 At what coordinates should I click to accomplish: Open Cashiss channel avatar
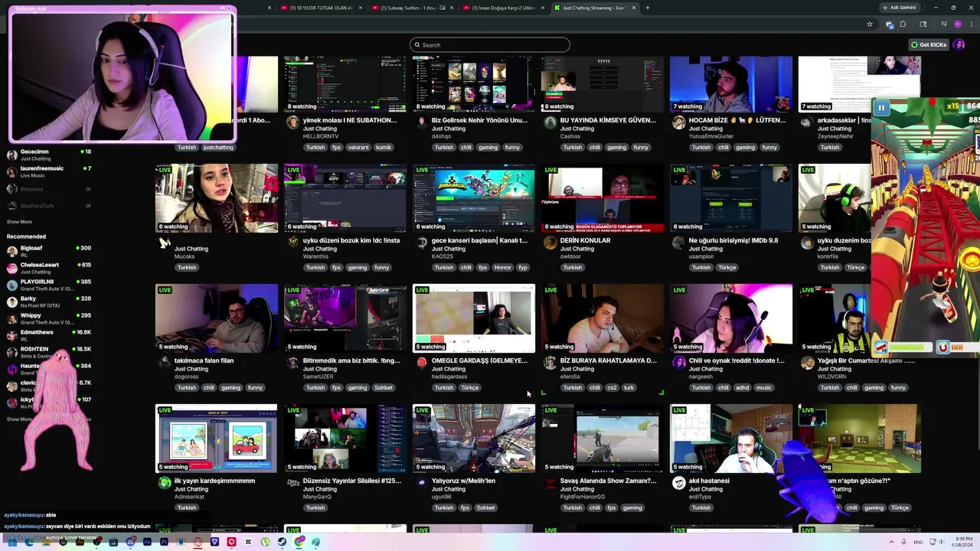[550, 122]
